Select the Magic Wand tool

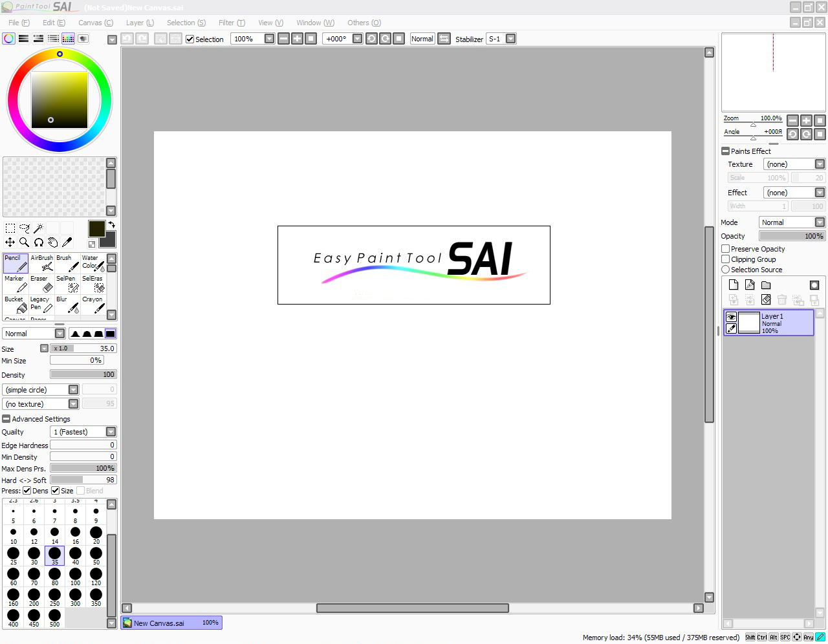tap(39, 228)
